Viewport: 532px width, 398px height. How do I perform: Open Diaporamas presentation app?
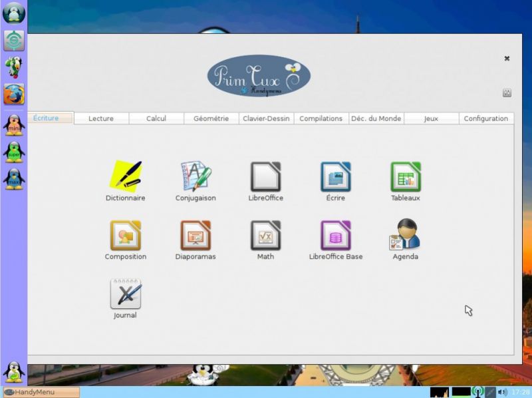(x=196, y=240)
